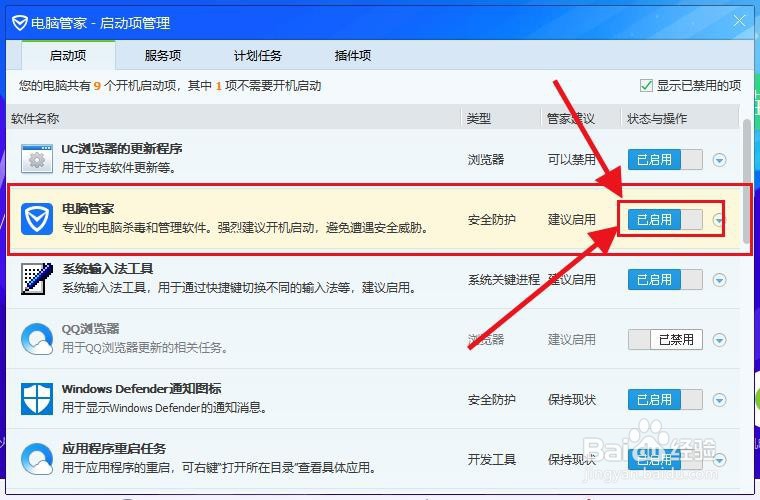The height and width of the screenshot is (500, 760).
Task: Open the dropdown arrow for QQ浏览器
Action: [x=719, y=340]
